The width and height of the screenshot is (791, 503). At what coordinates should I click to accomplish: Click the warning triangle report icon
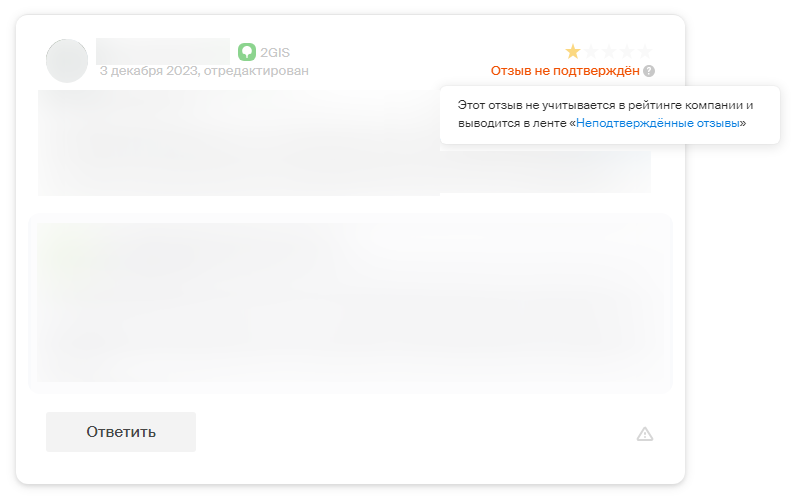point(645,434)
